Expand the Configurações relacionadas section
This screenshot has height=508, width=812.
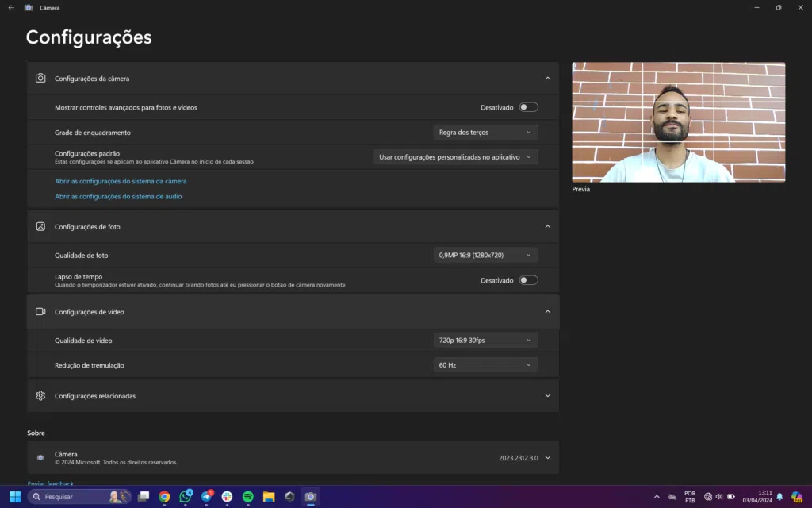point(547,396)
